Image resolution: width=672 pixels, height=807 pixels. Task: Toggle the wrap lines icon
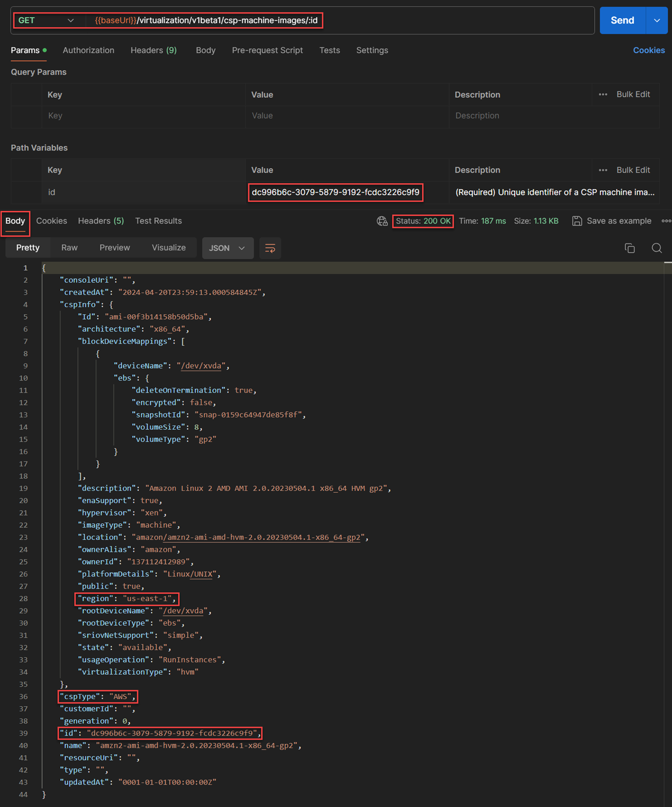(270, 248)
